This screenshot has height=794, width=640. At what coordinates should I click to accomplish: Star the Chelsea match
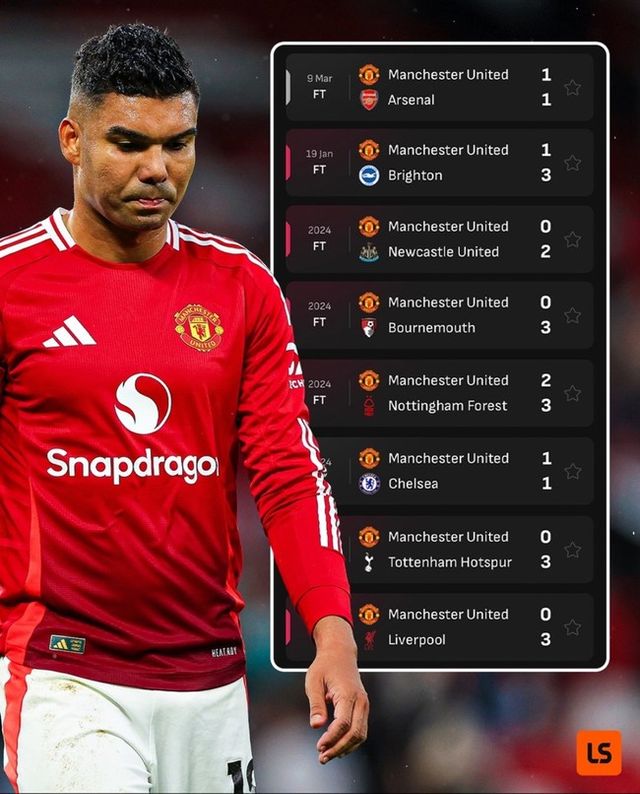coord(572,471)
